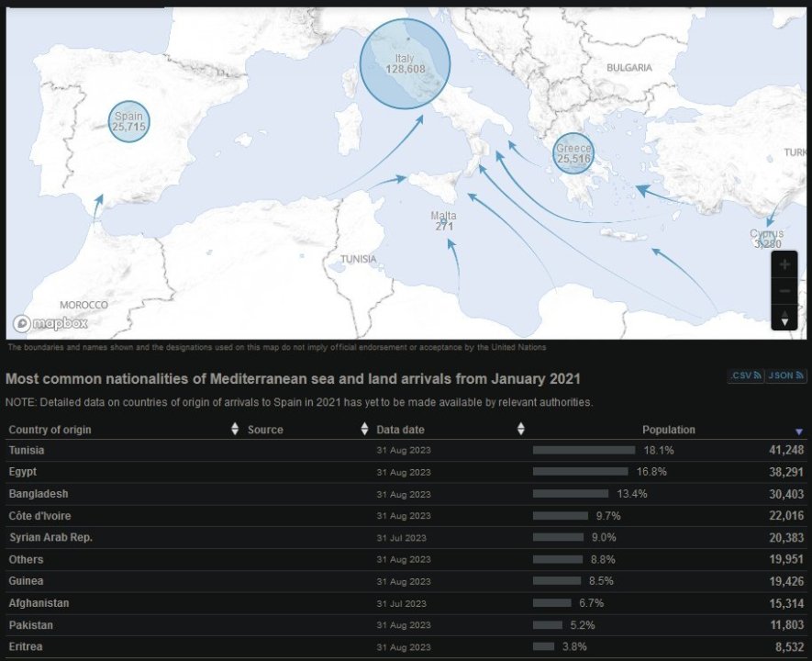
Task: Select the Malta marker on map
Action: coord(443,220)
